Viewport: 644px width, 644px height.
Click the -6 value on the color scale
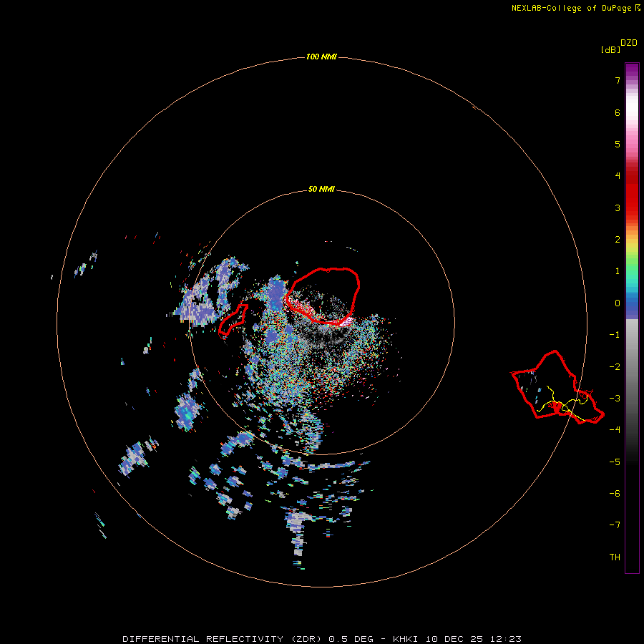(615, 494)
